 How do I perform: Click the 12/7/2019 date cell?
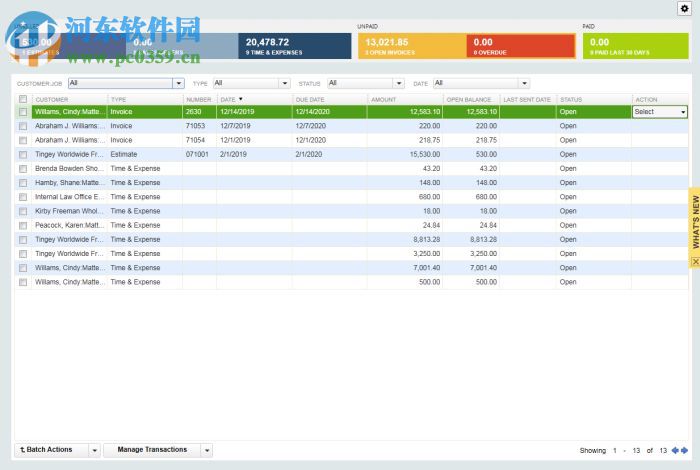point(235,126)
